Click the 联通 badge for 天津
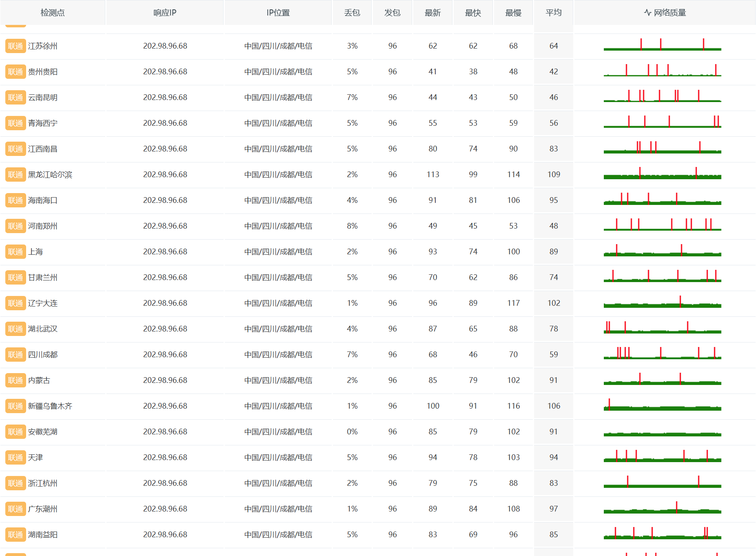Image resolution: width=756 pixels, height=556 pixels. click(16, 458)
